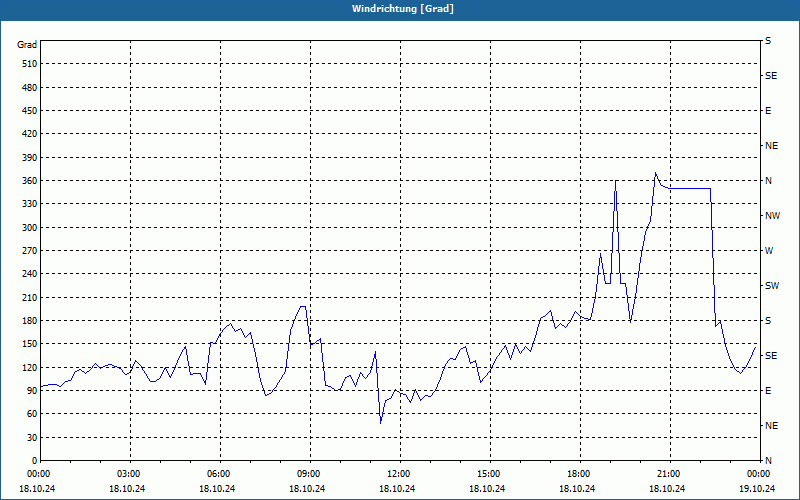
Task: Click the 00:00 label above 19.10.24
Action: [759, 473]
